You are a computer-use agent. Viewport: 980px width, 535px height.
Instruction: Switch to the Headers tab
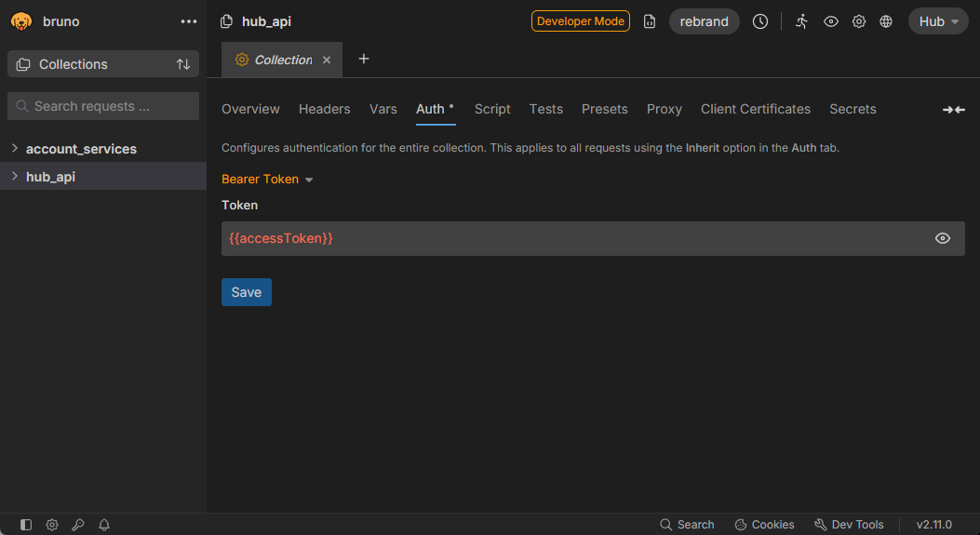pos(325,109)
